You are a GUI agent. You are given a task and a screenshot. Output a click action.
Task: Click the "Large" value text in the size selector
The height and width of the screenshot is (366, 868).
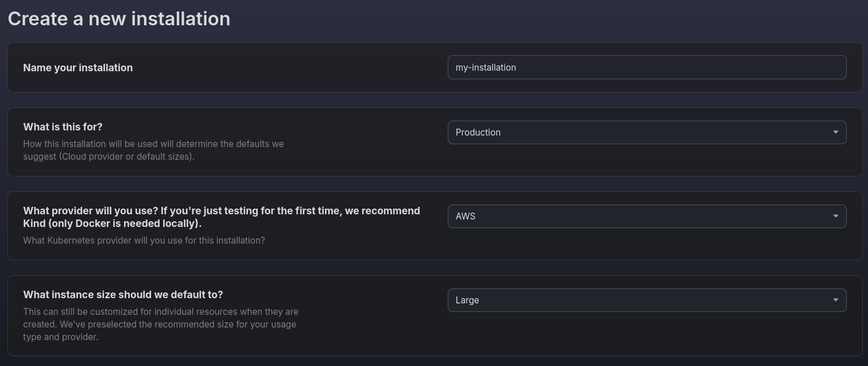tap(467, 300)
